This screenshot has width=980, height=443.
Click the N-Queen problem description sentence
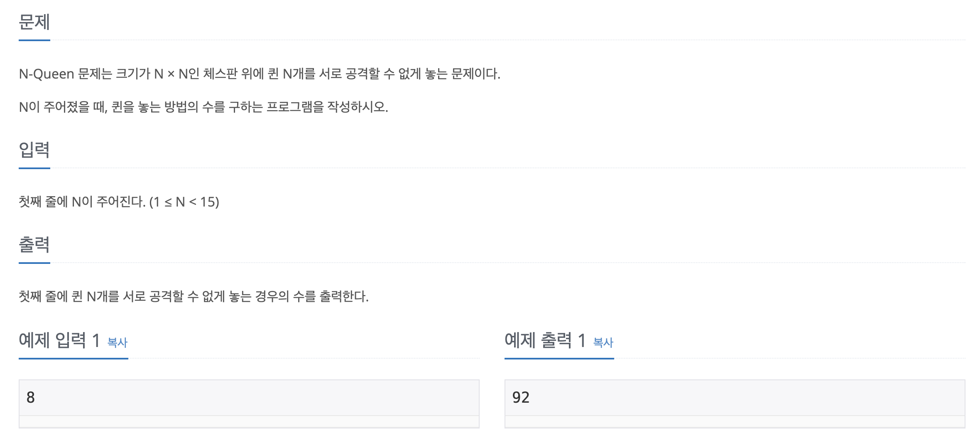tap(260, 74)
